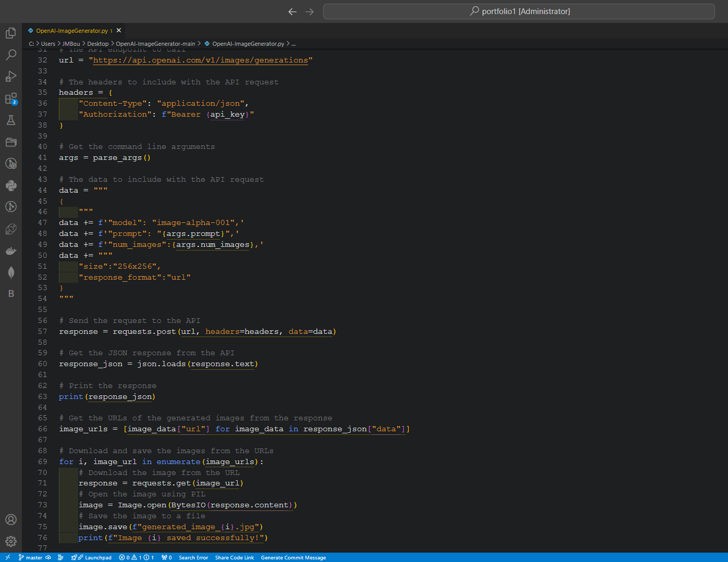Viewport: 728px width, 562px height.
Task: Open the Search view magnifier icon
Action: (11, 55)
